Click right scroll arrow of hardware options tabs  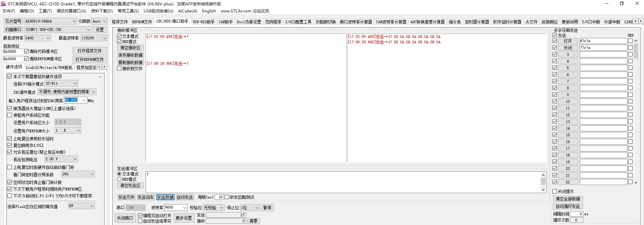click(x=105, y=67)
